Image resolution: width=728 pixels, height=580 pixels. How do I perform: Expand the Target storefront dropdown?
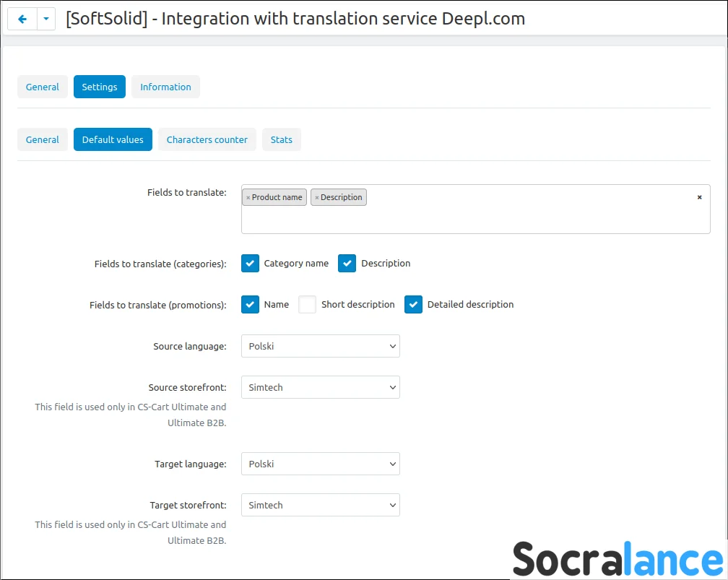[x=320, y=505]
